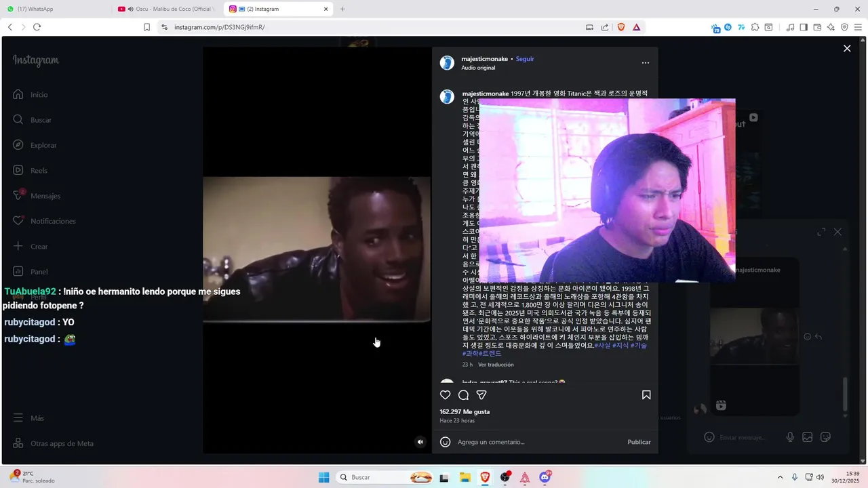
Task: Click the 'Audio original' link
Action: [x=478, y=68]
